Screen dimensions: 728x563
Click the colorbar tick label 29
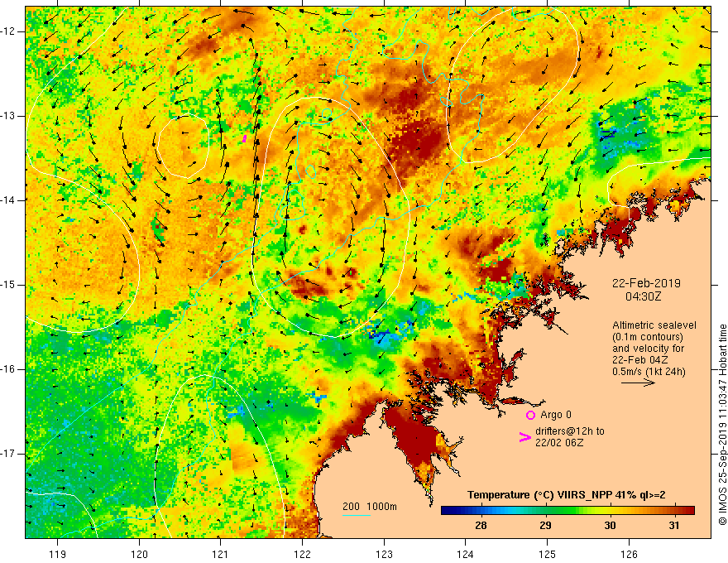pyautogui.click(x=545, y=526)
